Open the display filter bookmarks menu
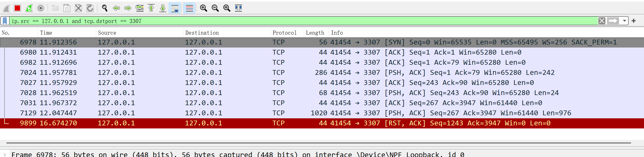 [5, 21]
